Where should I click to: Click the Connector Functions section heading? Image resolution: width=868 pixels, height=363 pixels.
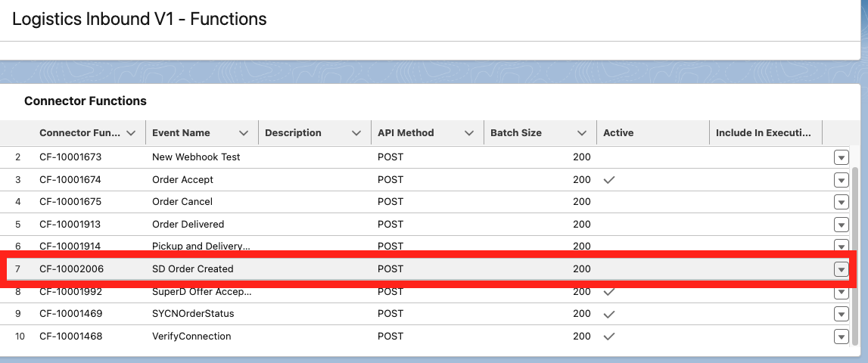tap(86, 101)
